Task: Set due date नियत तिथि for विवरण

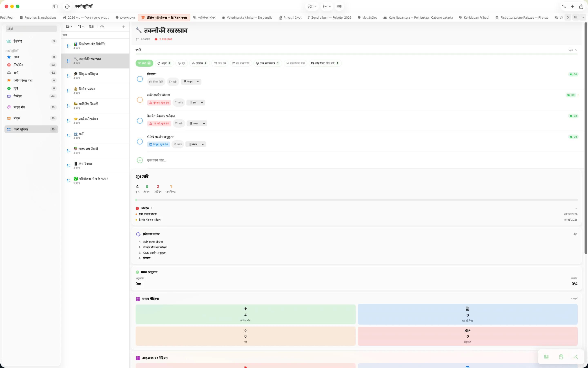Action: click(156, 82)
